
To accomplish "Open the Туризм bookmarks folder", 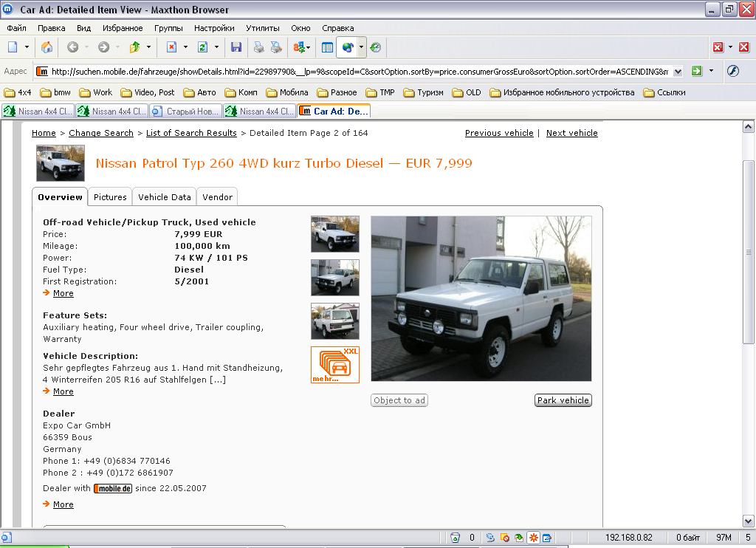I will pos(424,92).
